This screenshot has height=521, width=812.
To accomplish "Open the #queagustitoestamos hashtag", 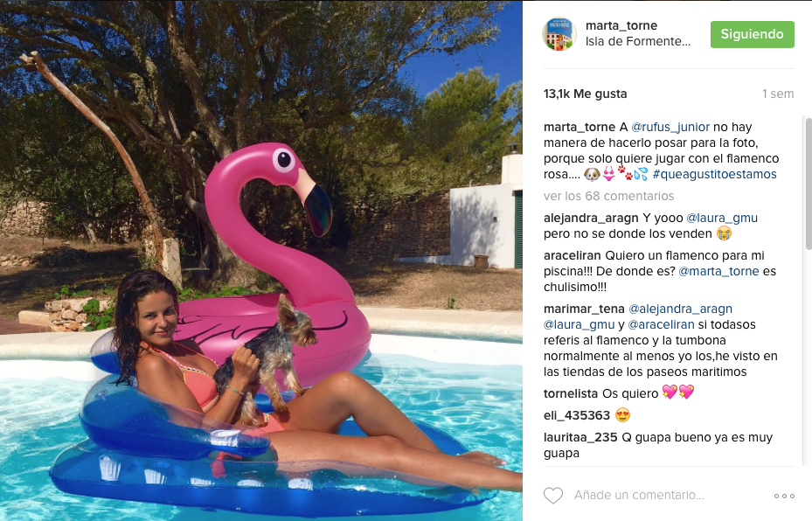I will click(715, 175).
